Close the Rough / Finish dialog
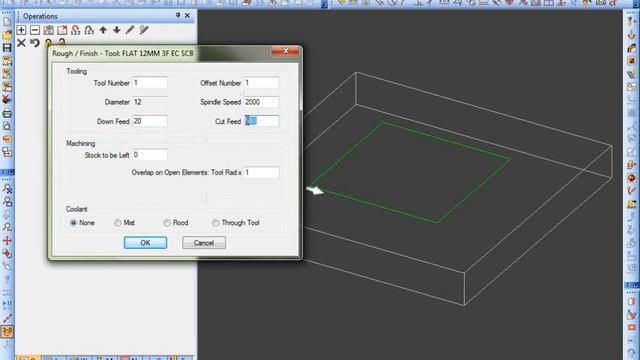 (285, 51)
